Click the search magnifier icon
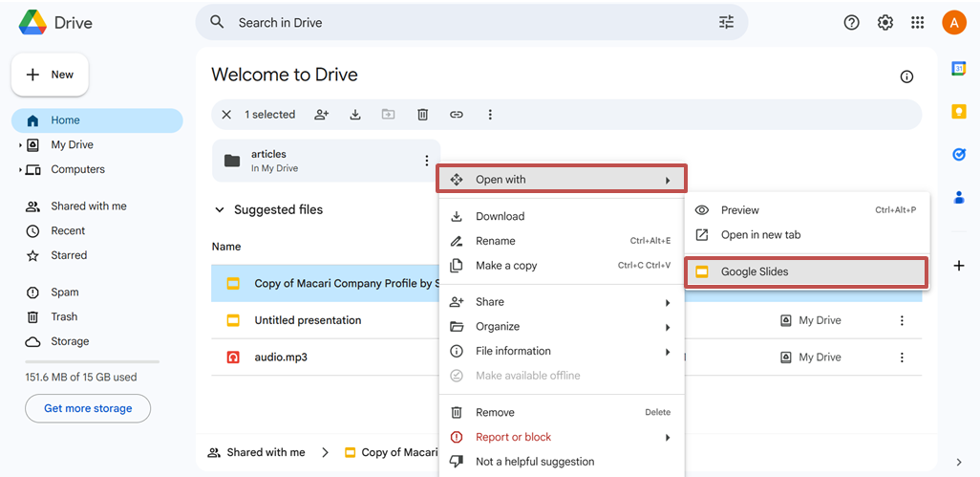Screen dimensions: 980x477 tap(217, 23)
